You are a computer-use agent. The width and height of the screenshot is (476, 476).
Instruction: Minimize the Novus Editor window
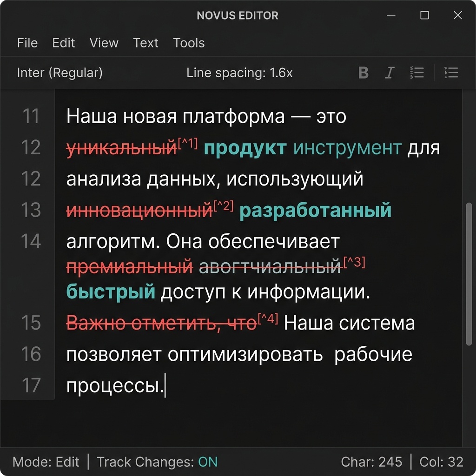point(391,15)
